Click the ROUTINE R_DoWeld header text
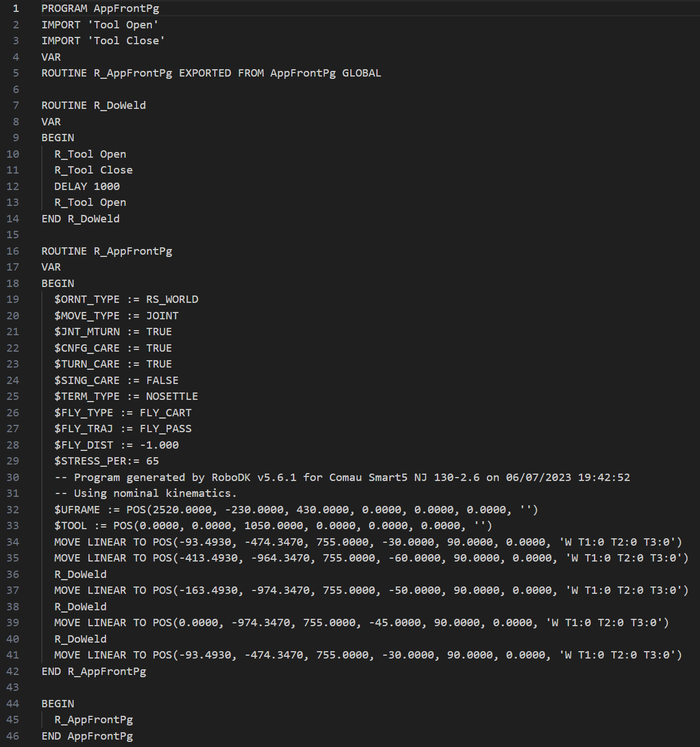 (x=94, y=105)
